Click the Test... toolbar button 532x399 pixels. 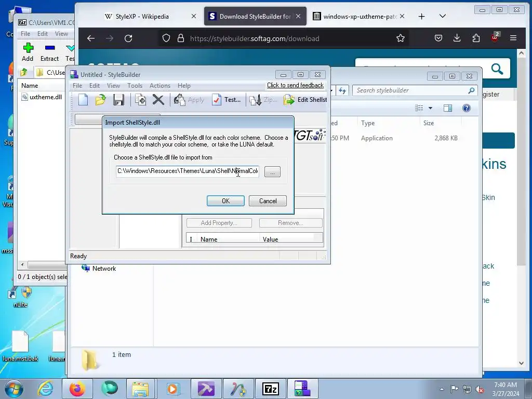point(226,100)
